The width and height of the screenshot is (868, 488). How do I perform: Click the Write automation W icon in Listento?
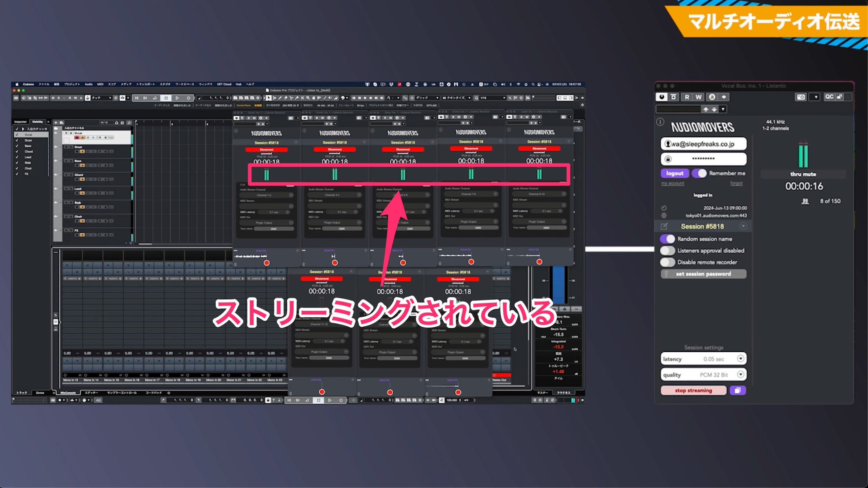(x=698, y=97)
